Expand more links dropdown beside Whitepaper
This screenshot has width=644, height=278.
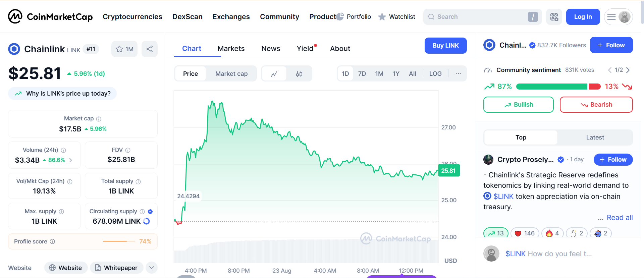click(152, 268)
